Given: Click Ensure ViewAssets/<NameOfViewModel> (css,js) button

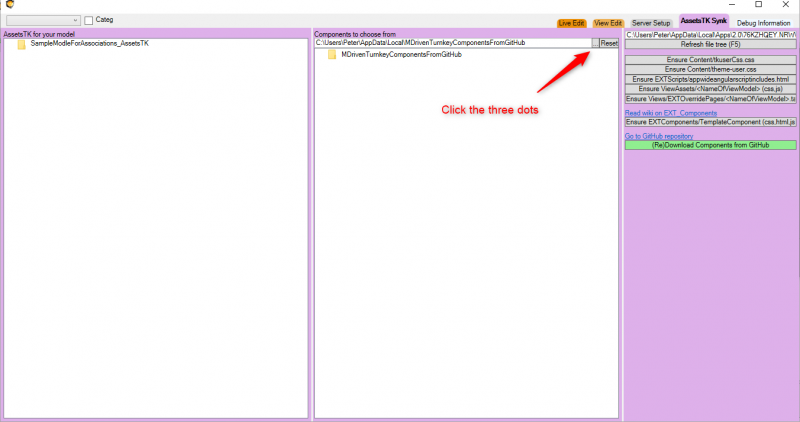Looking at the screenshot, I should click(x=711, y=89).
